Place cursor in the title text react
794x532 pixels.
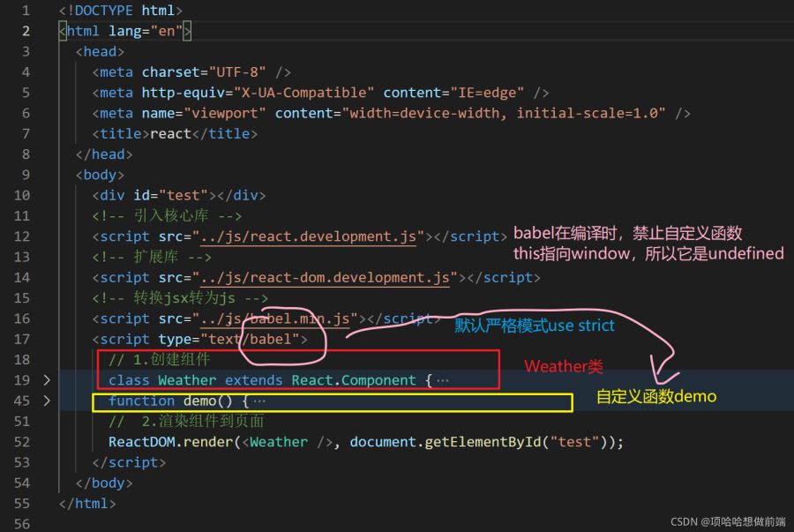[170, 133]
